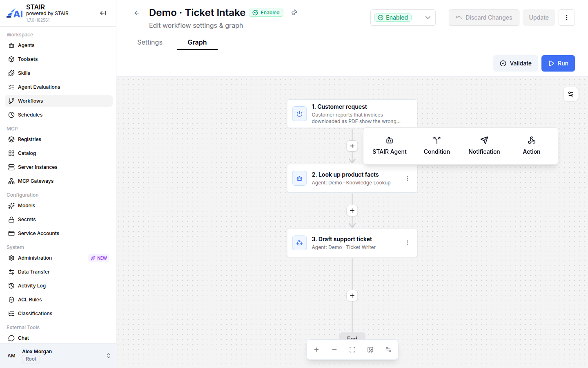Pin the Demo Ticket Intake workflow

[294, 13]
